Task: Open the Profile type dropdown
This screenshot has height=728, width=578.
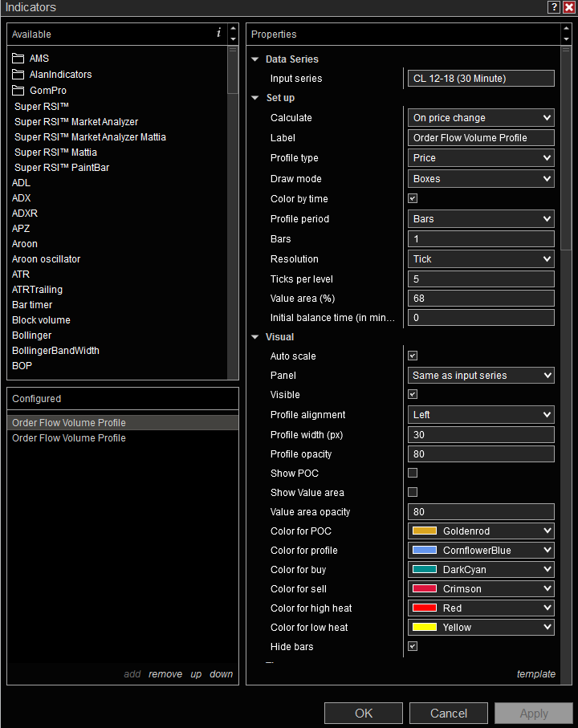Action: point(481,158)
